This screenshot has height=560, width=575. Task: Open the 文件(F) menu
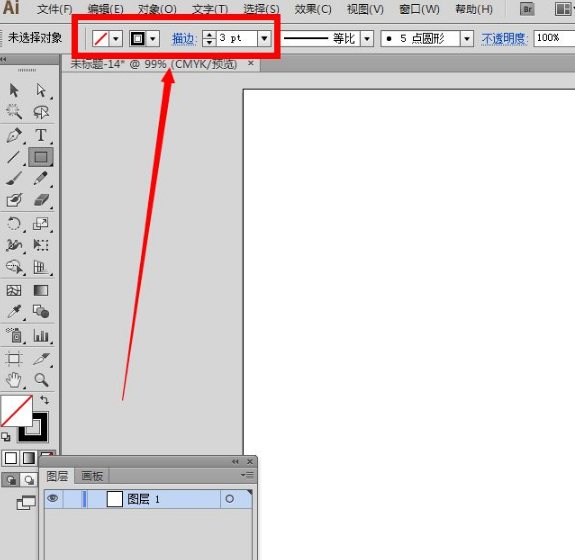tap(54, 9)
